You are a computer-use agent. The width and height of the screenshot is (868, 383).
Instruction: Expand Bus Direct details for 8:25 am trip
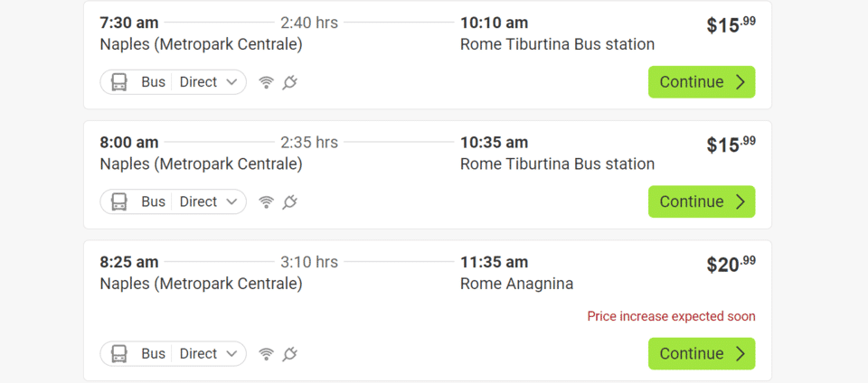231,353
